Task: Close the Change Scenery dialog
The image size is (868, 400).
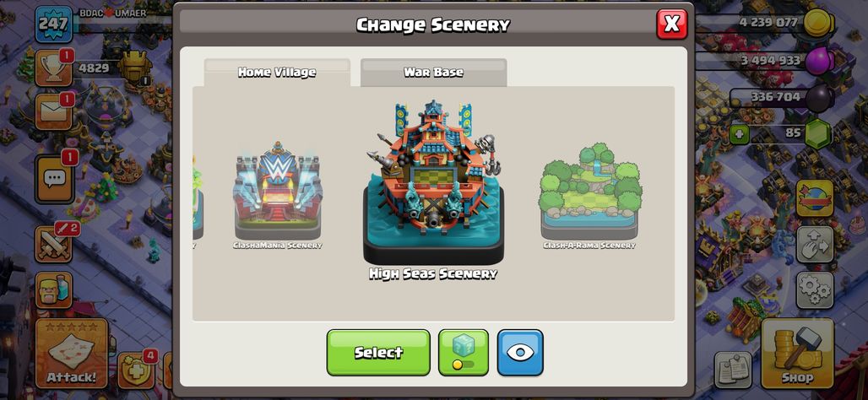Action: click(x=671, y=24)
